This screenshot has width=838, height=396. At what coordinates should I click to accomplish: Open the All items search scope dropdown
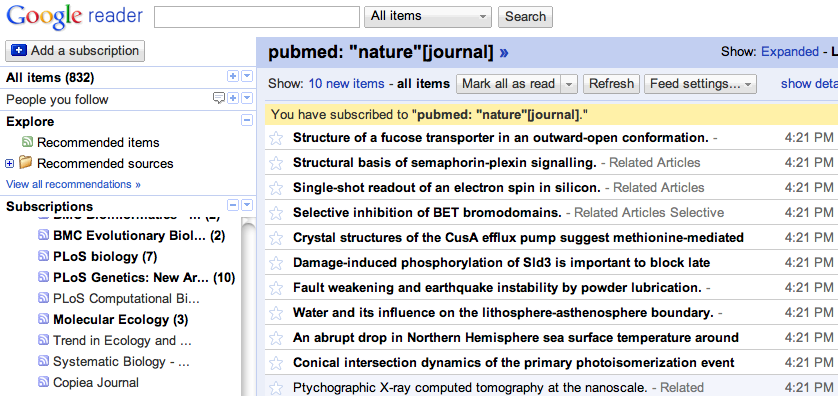428,17
